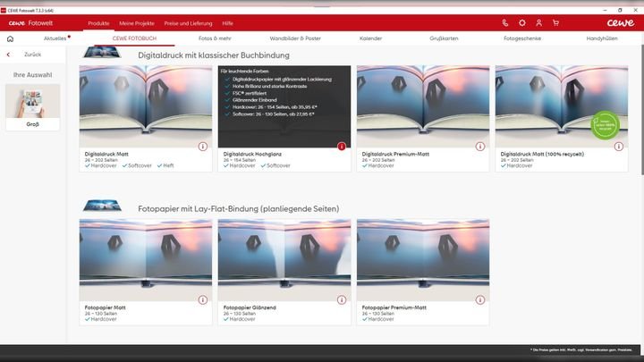
Task: Click heading Fotopapier mit Lay-Flat-Bindung
Action: [x=239, y=209]
